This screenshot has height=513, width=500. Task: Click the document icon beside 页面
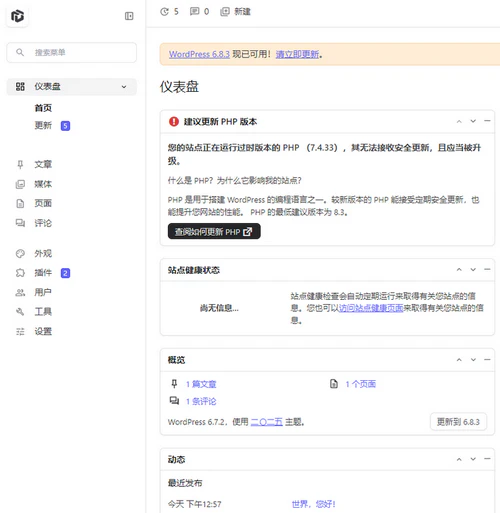(20, 203)
